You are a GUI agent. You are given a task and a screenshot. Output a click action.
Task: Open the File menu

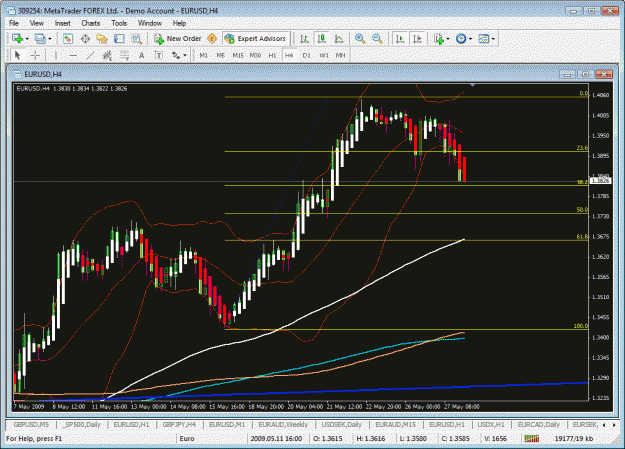click(14, 23)
